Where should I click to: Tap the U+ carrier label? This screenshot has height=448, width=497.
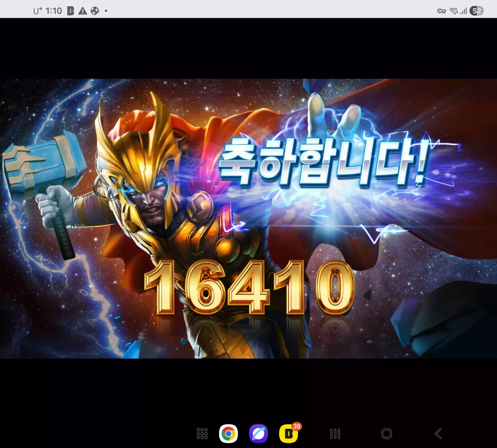point(38,11)
